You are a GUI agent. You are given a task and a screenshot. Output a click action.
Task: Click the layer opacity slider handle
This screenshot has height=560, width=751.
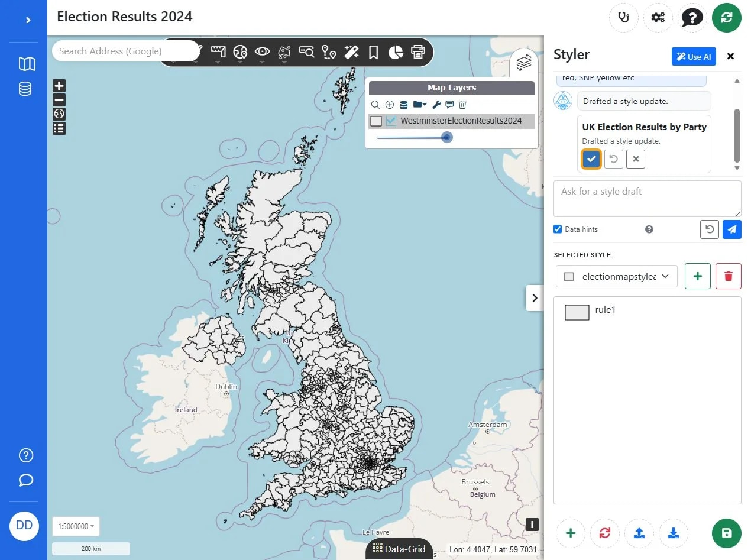point(447,137)
